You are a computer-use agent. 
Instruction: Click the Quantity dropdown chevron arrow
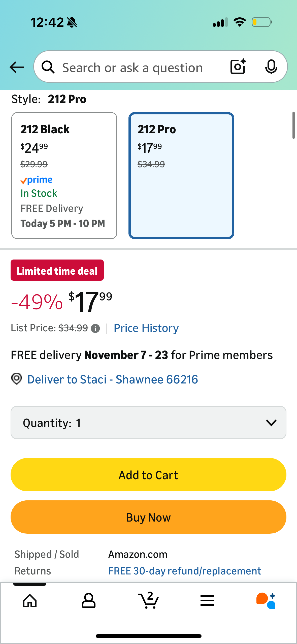271,423
